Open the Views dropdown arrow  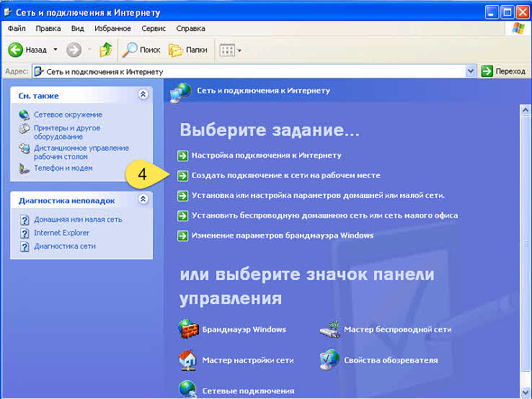click(239, 50)
